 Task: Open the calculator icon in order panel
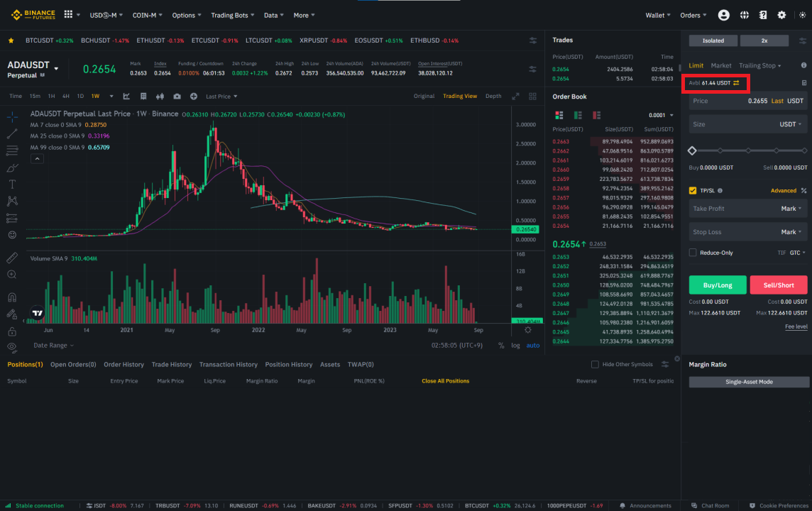[x=803, y=83]
